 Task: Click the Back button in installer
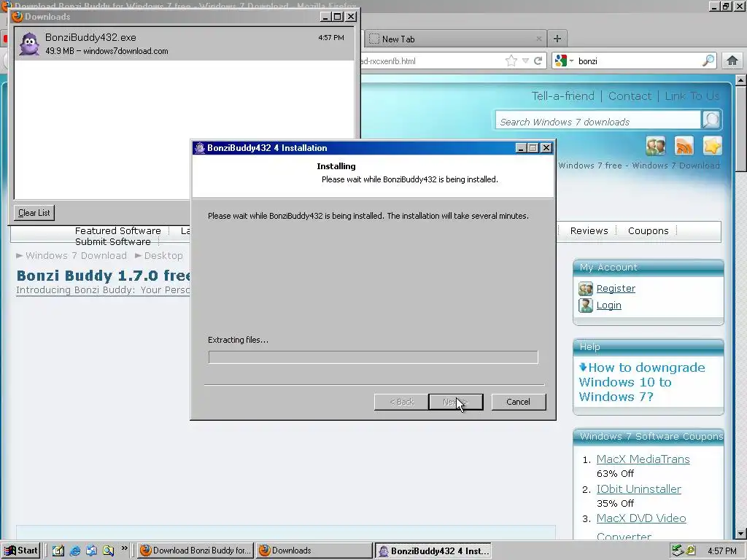click(x=401, y=402)
